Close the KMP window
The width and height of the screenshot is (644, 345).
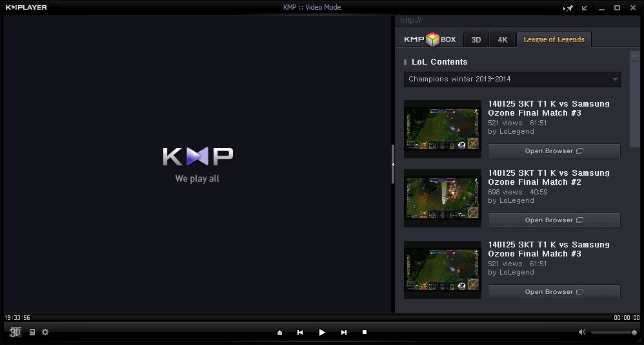[633, 8]
